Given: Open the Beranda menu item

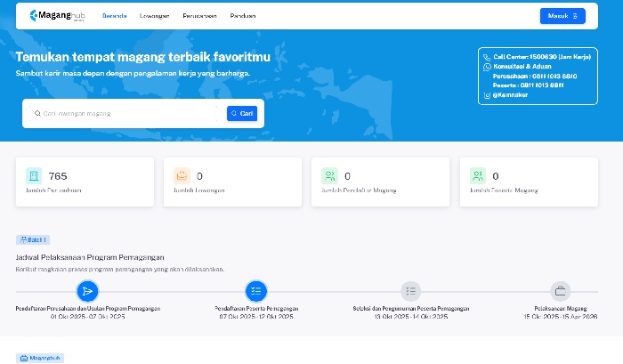Looking at the screenshot, I should click(x=115, y=16).
